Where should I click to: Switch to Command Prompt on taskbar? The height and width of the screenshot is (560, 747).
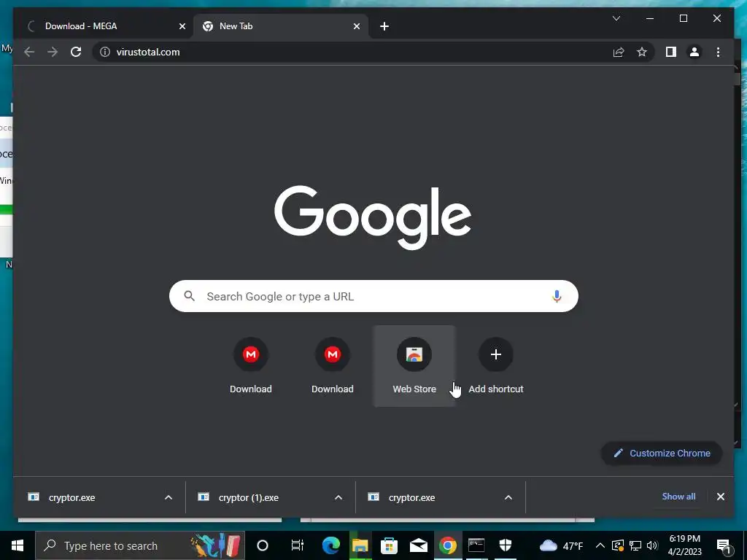tap(476, 545)
